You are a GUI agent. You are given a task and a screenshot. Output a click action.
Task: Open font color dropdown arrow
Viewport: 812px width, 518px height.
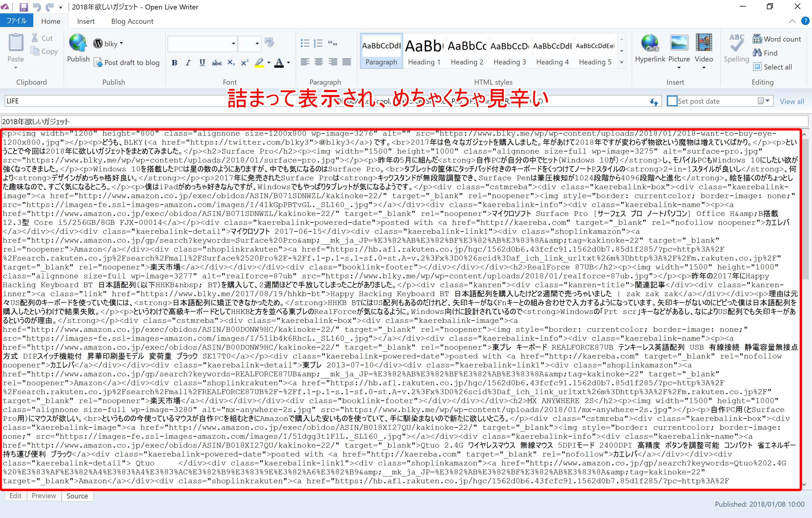(x=288, y=62)
